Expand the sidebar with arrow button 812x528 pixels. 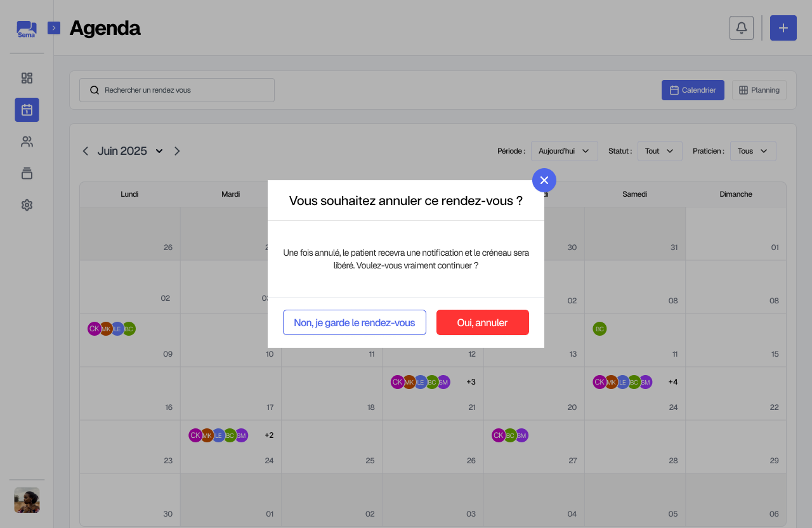click(x=54, y=28)
